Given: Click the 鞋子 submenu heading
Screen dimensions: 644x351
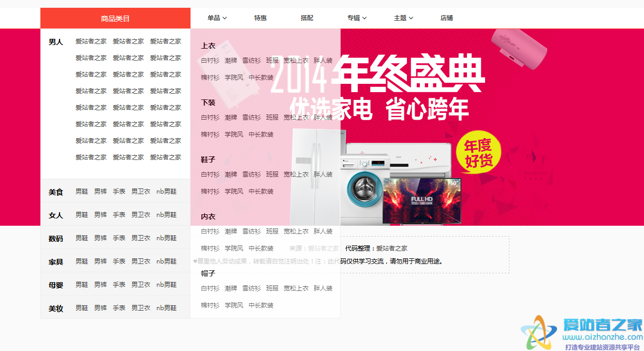Looking at the screenshot, I should coord(208,159).
